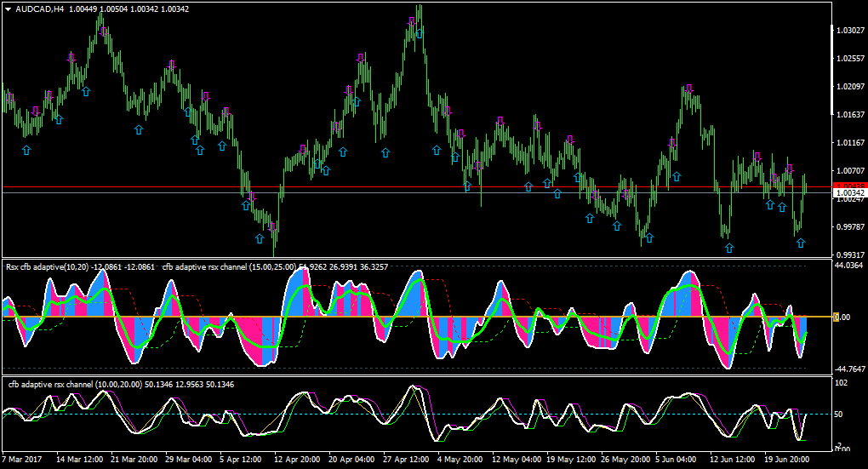Open the chart menu triangle beside AUDCAD,H4

pos(9,9)
